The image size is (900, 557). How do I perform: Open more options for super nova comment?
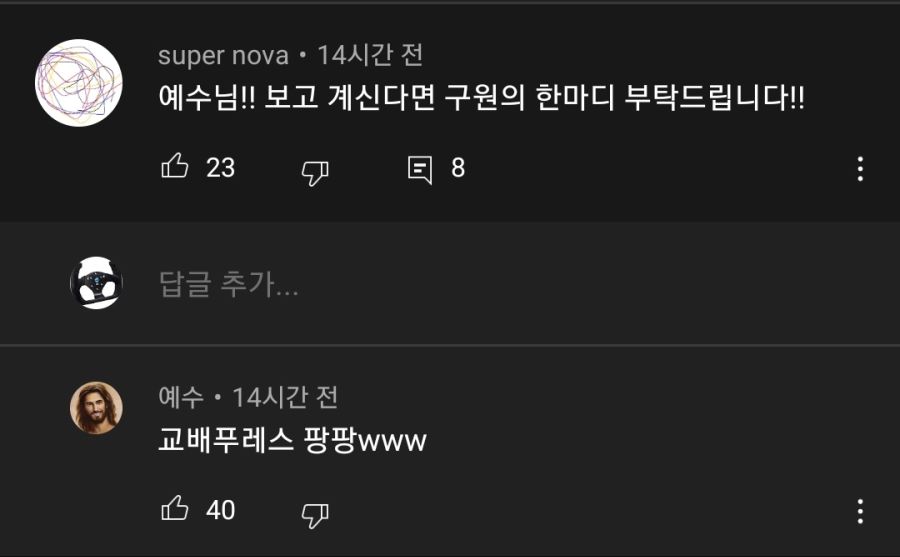860,169
